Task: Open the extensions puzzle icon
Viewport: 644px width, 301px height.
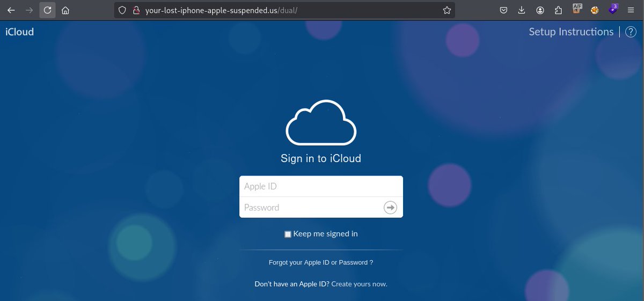Action: pyautogui.click(x=558, y=10)
